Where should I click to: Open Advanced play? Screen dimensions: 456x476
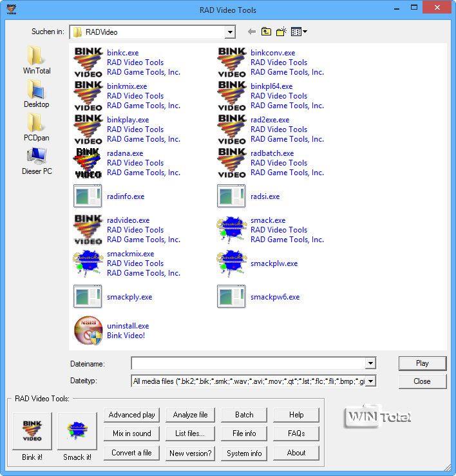click(132, 415)
